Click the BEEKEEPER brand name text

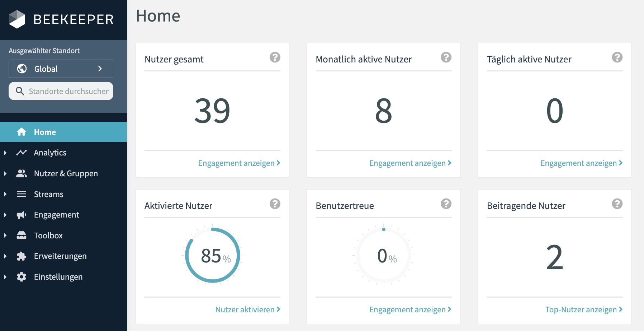click(74, 19)
